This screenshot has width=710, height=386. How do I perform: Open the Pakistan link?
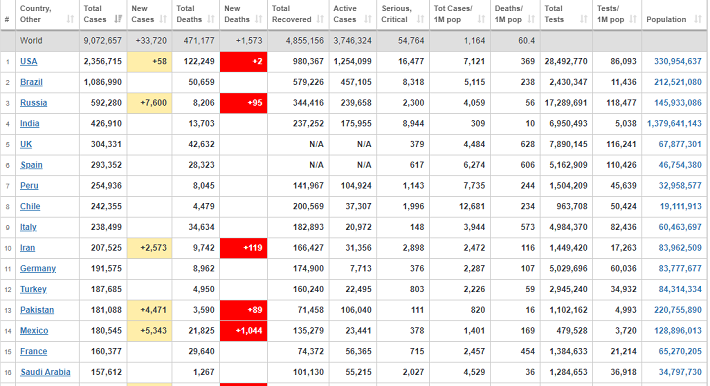pos(37,310)
